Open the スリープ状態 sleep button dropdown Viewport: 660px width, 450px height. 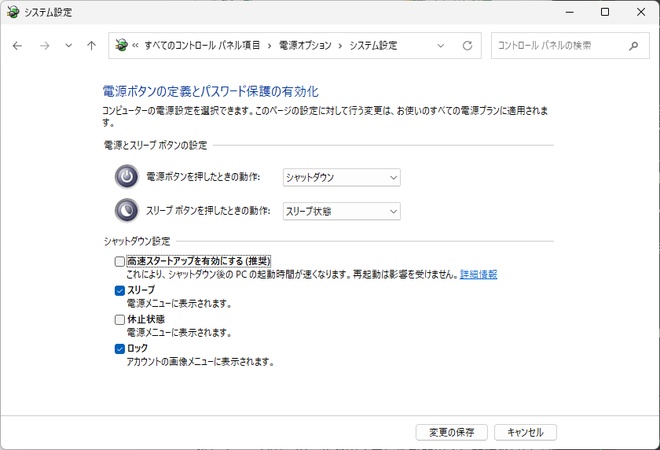[x=341, y=211]
